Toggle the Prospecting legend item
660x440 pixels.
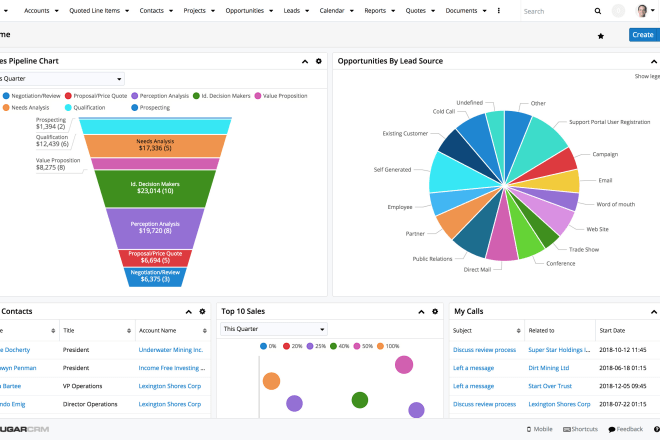point(151,108)
